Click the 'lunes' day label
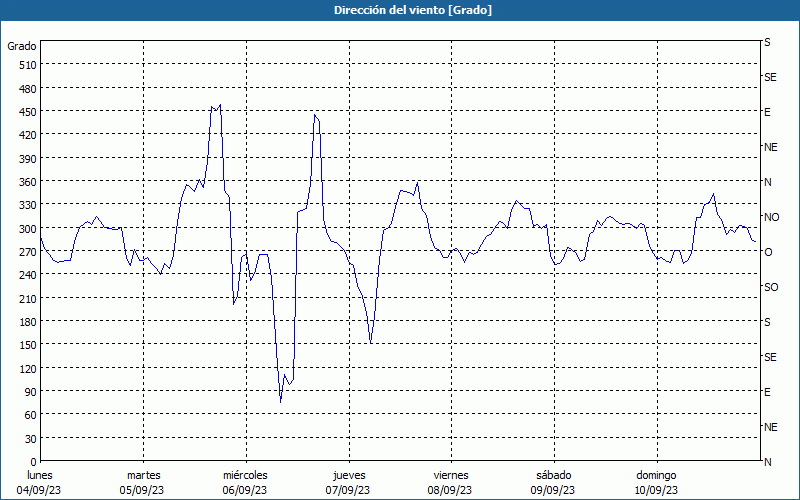Screen dimensions: 800x500 click(x=39, y=475)
